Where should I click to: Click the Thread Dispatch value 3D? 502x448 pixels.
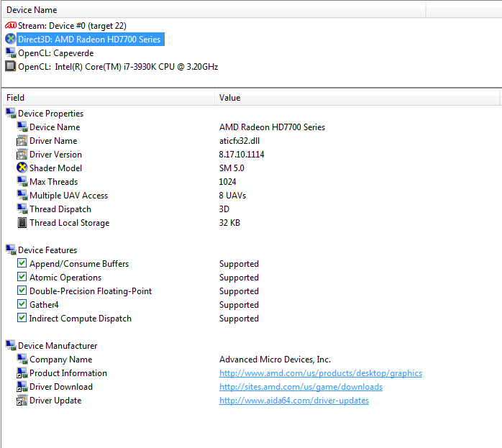[224, 209]
